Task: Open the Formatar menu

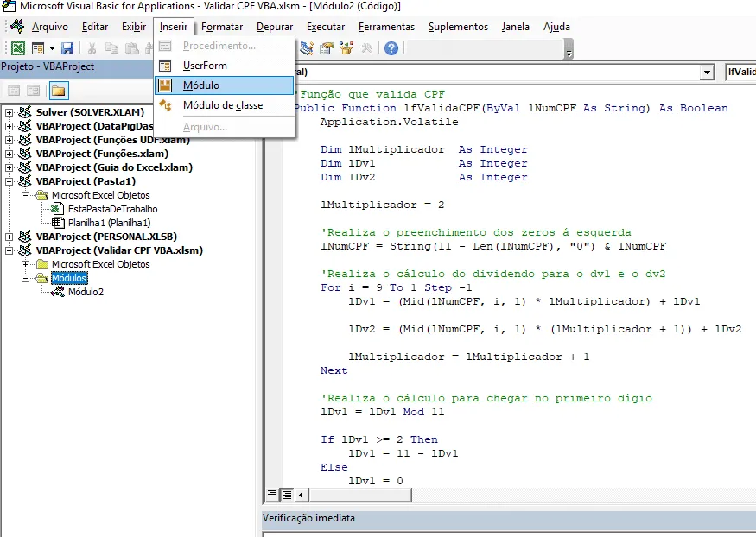Action: click(x=222, y=27)
